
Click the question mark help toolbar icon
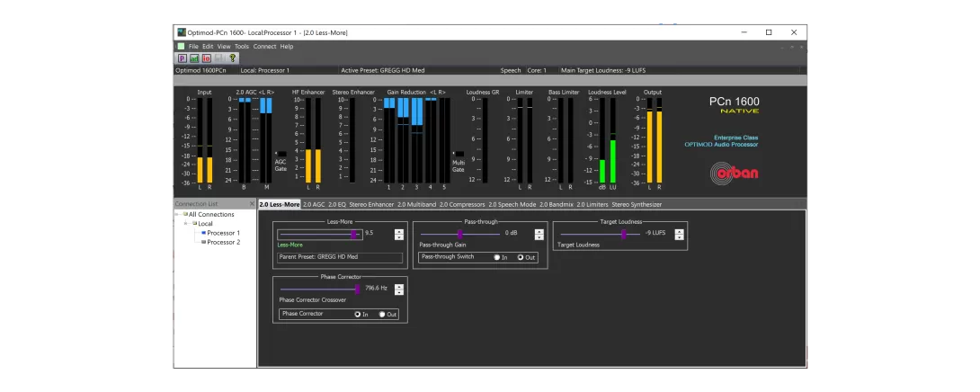click(x=233, y=58)
